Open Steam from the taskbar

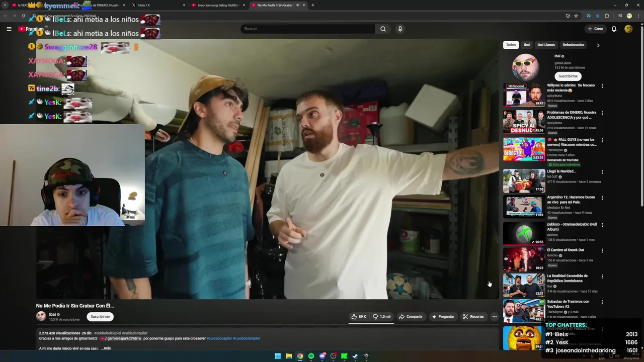tap(355, 356)
